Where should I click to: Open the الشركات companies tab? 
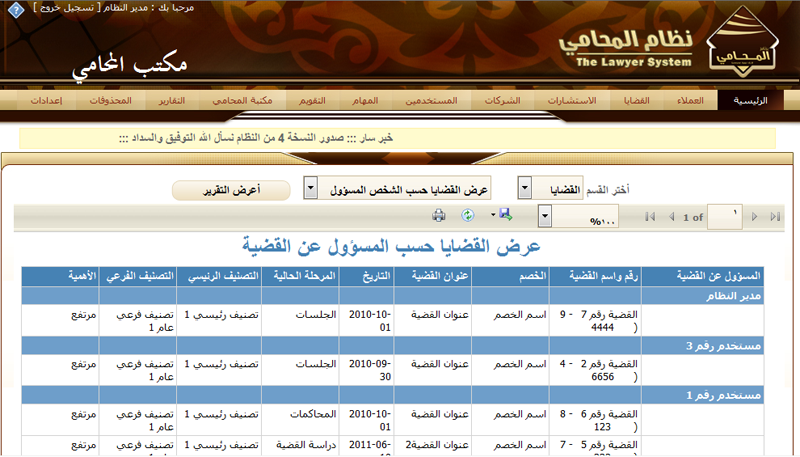(503, 100)
